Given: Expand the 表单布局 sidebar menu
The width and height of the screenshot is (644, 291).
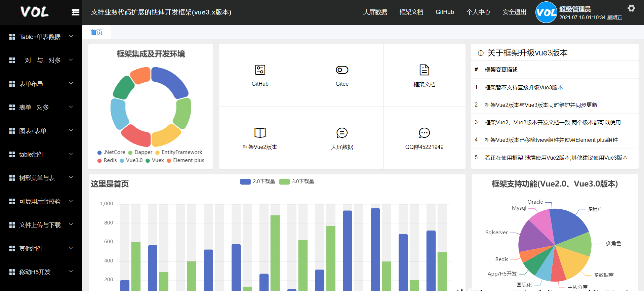Looking at the screenshot, I should 41,84.
